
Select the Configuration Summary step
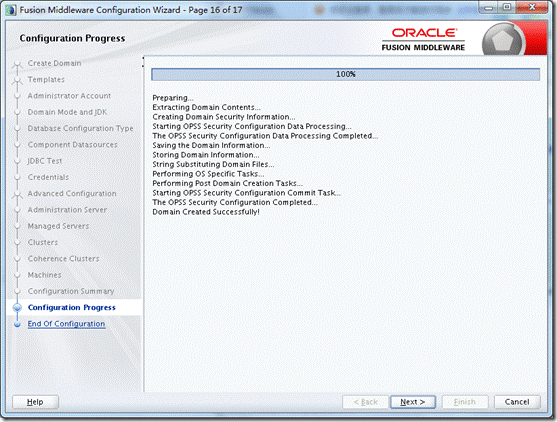coord(71,291)
